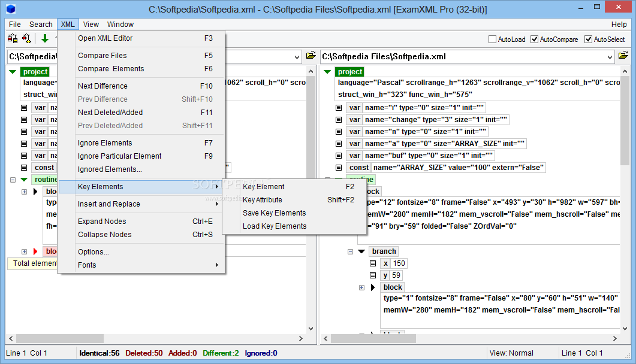Expand the left first block plus box
This screenshot has width=636, height=364.
tap(25, 192)
